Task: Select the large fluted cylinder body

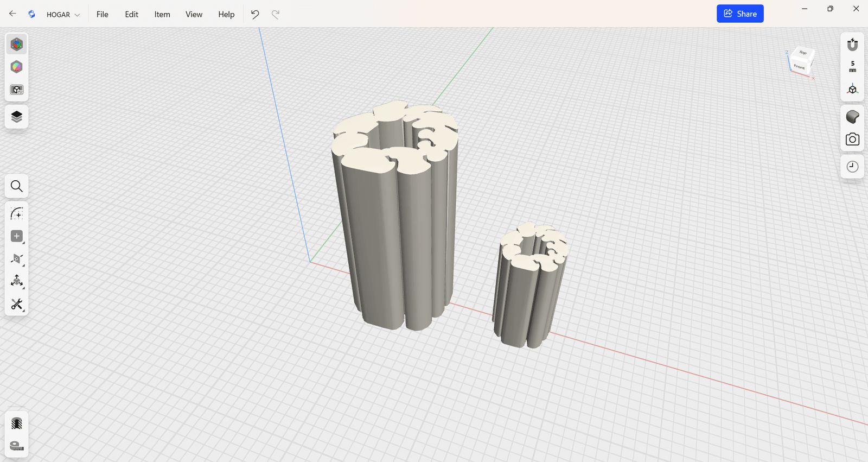Action: click(x=396, y=217)
